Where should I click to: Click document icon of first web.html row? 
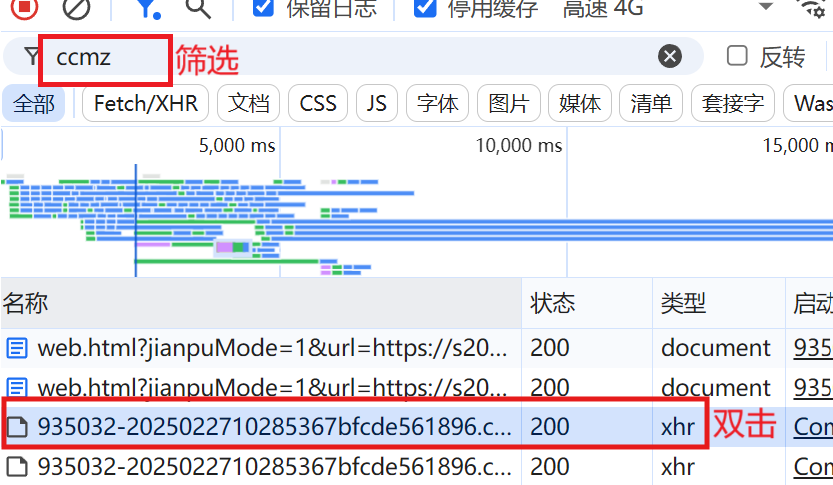click(17, 348)
